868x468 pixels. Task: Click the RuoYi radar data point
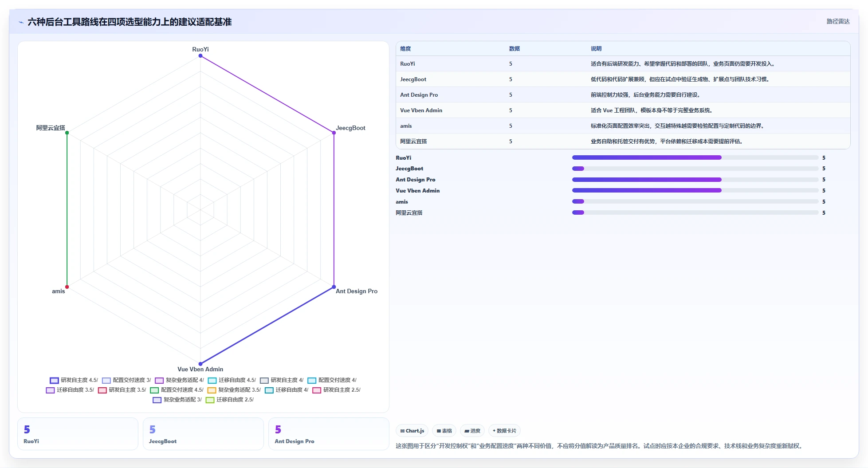pyautogui.click(x=200, y=56)
